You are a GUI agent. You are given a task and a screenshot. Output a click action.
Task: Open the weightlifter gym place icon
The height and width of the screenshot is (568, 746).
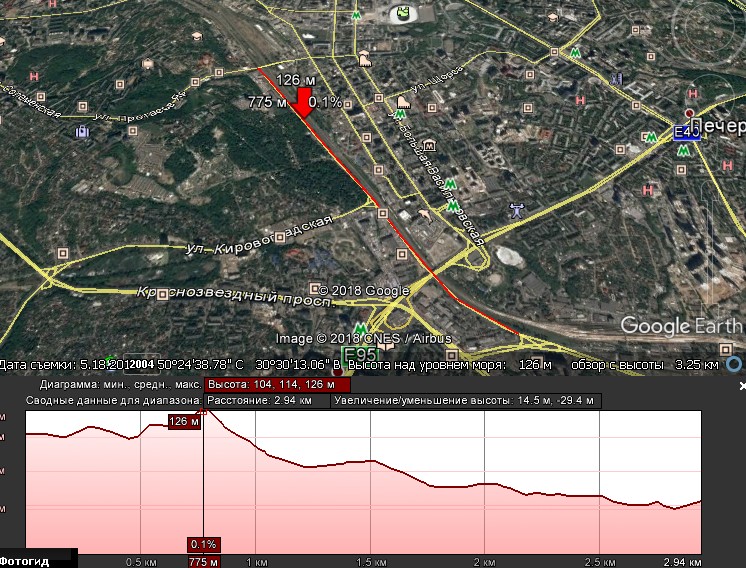click(x=516, y=210)
